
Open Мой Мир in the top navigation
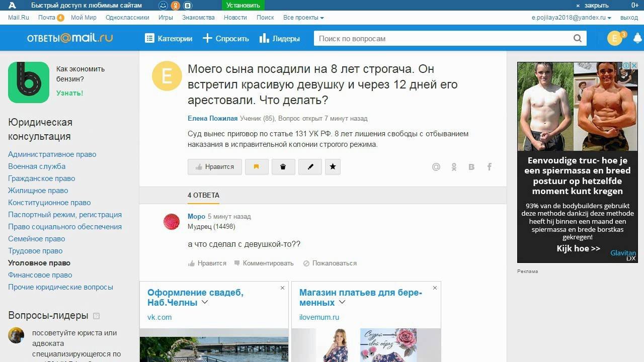point(84,18)
